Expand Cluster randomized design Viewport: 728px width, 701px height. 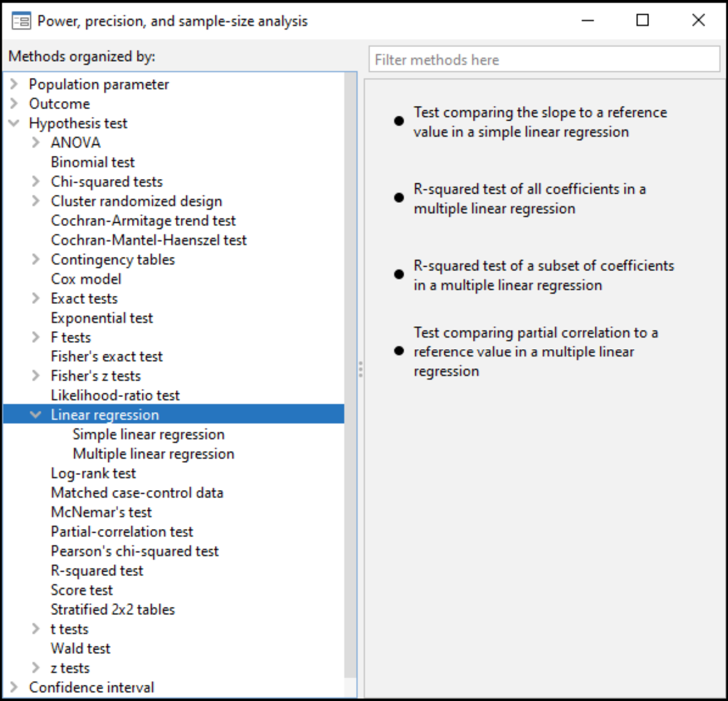point(36,201)
